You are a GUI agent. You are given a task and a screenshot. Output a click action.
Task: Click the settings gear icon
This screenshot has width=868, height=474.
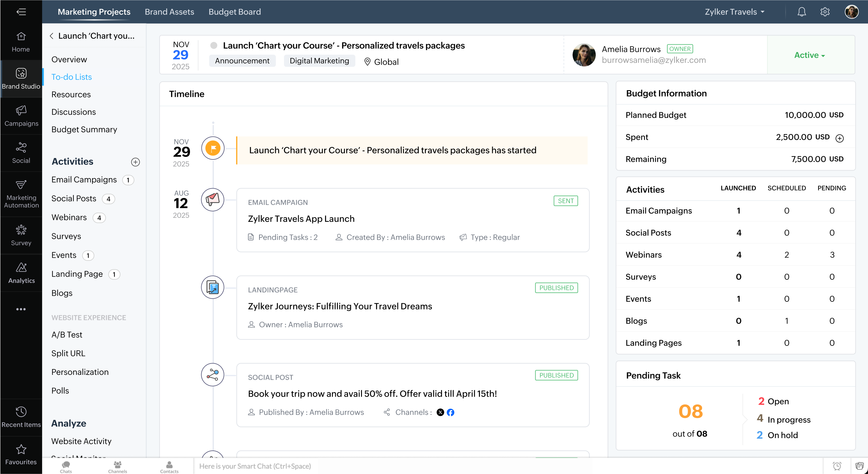click(x=824, y=12)
